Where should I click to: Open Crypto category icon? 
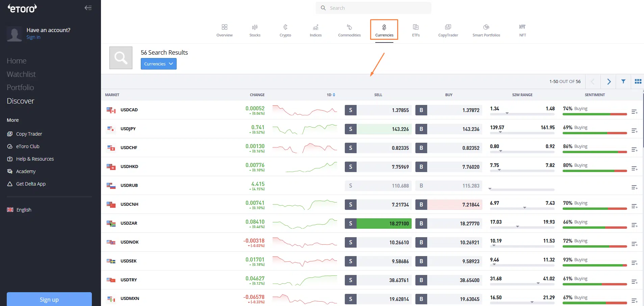[x=285, y=27]
